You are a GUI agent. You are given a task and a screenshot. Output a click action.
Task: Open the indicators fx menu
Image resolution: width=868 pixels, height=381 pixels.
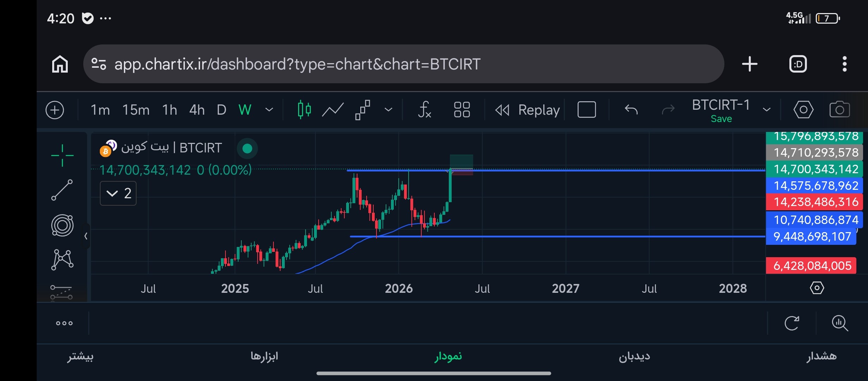coord(424,110)
